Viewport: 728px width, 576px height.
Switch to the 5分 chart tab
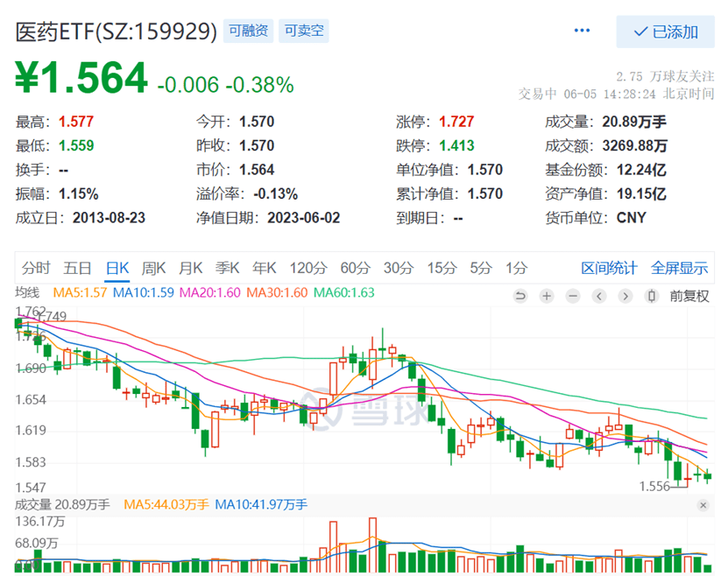click(481, 268)
